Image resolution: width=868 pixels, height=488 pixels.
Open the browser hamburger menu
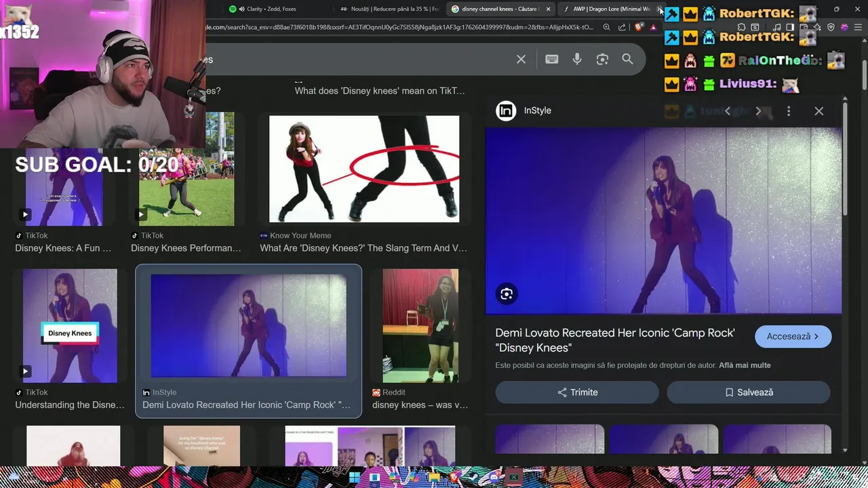coord(859,27)
